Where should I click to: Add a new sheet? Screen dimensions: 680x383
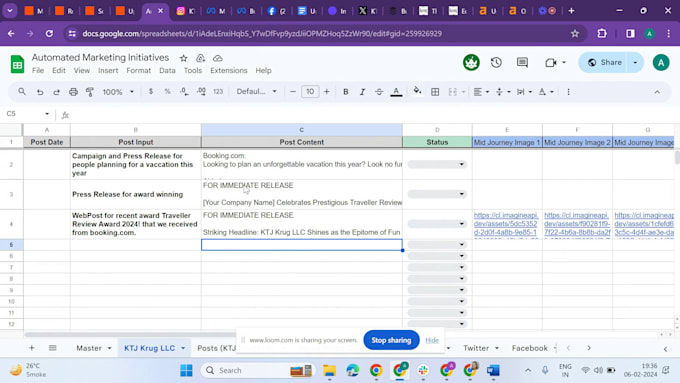coord(32,348)
